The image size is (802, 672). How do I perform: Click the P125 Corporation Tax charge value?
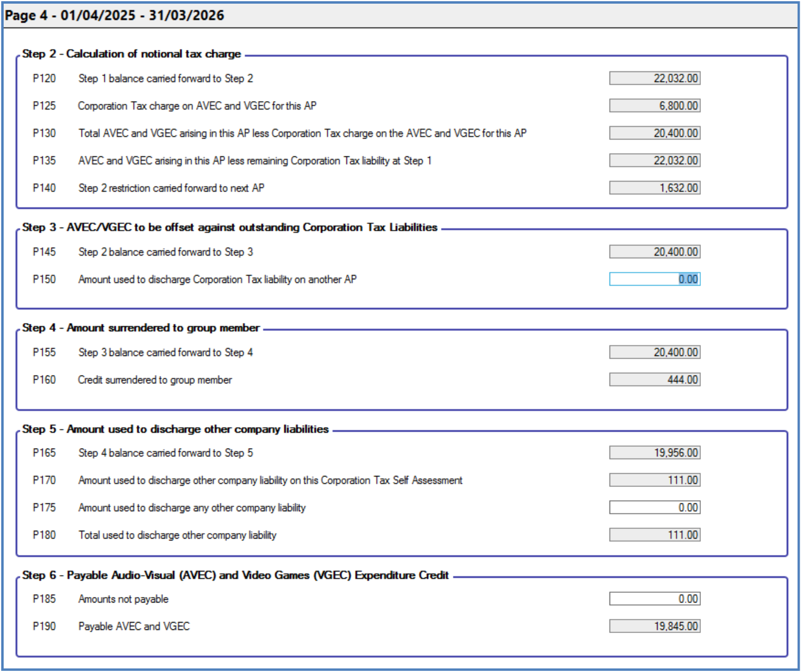655,106
